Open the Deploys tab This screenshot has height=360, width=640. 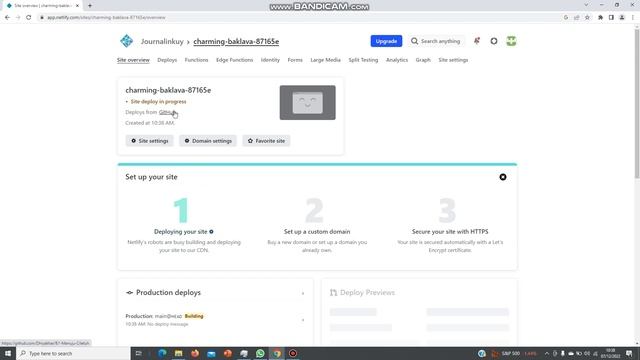pos(167,60)
